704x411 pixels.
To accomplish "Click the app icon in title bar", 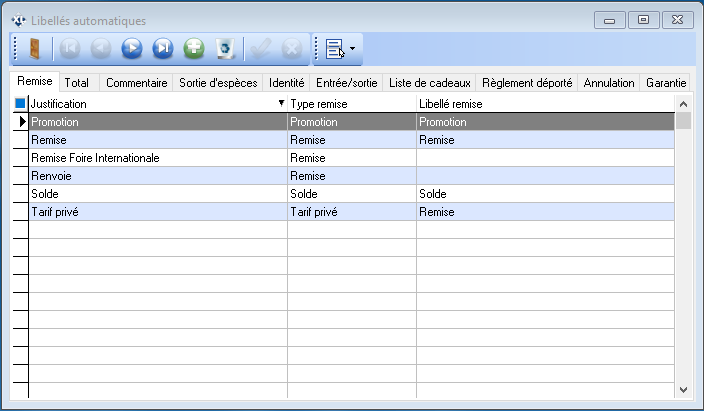I will [17, 20].
